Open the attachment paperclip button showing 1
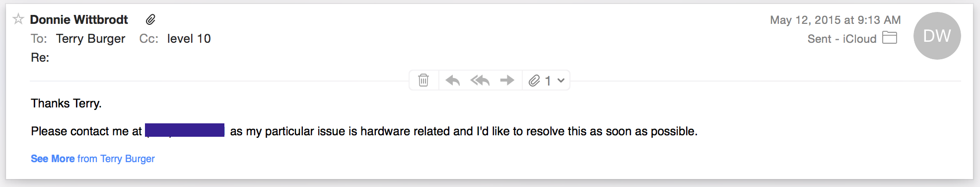 [x=540, y=81]
